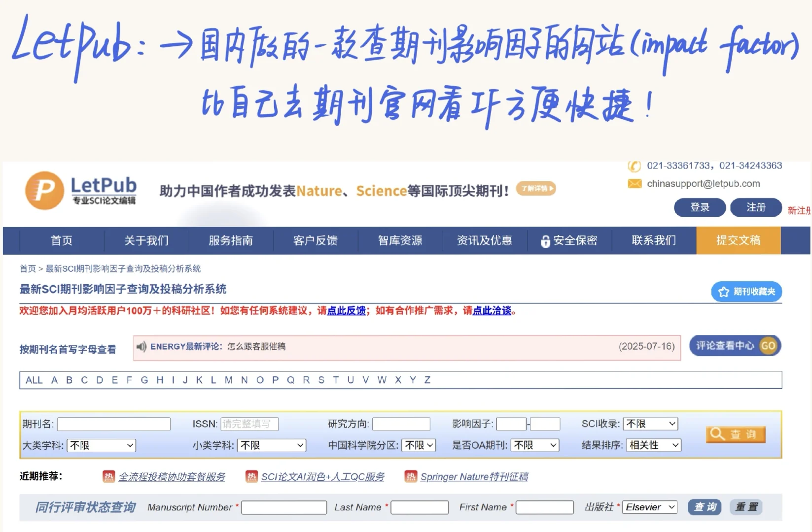Click the 热 icon beside SCI论文AI润色+人工QC服务
812x532 pixels.
[x=251, y=476]
